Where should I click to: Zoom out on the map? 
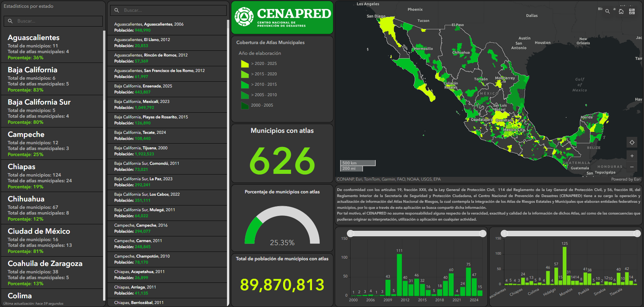(x=632, y=167)
